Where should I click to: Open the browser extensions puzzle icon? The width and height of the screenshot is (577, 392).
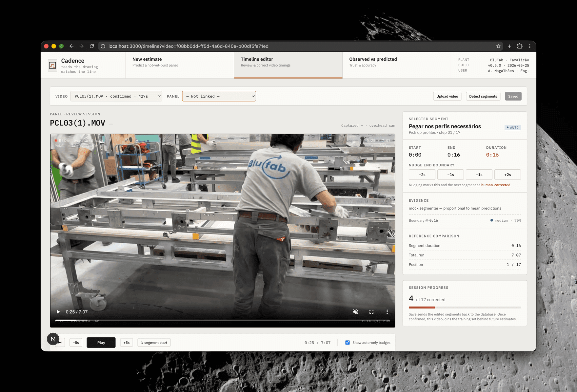(x=520, y=46)
